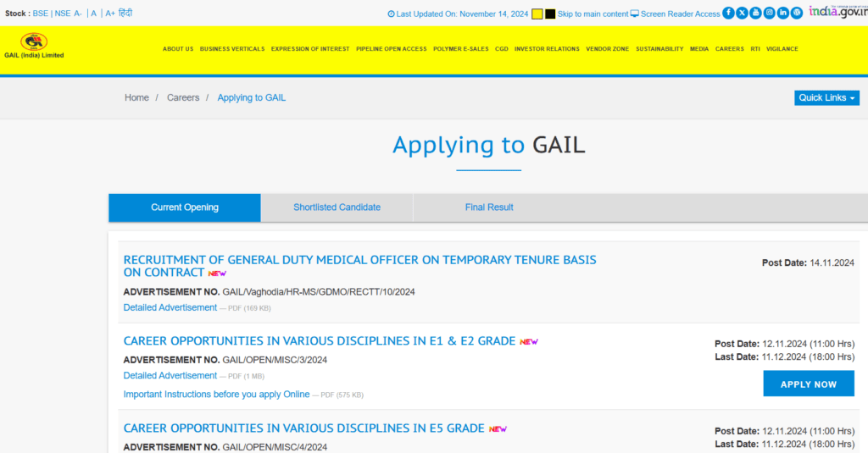Click Applying to GAIL breadcrumb
868x453 pixels.
click(251, 98)
